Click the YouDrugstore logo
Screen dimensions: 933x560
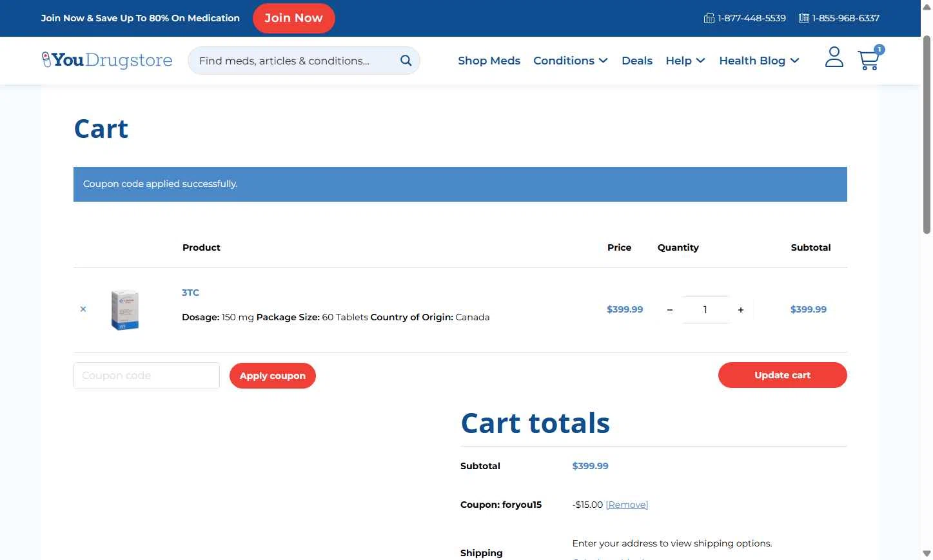(x=107, y=60)
